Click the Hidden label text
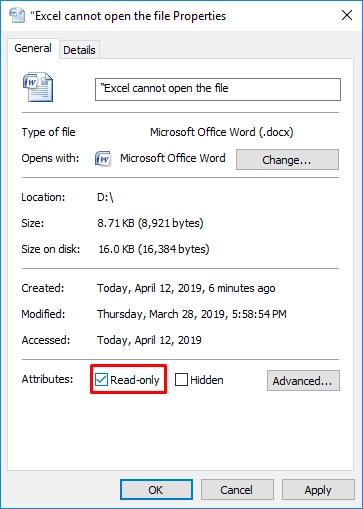Viewport: 363px width, 509px height. [207, 380]
